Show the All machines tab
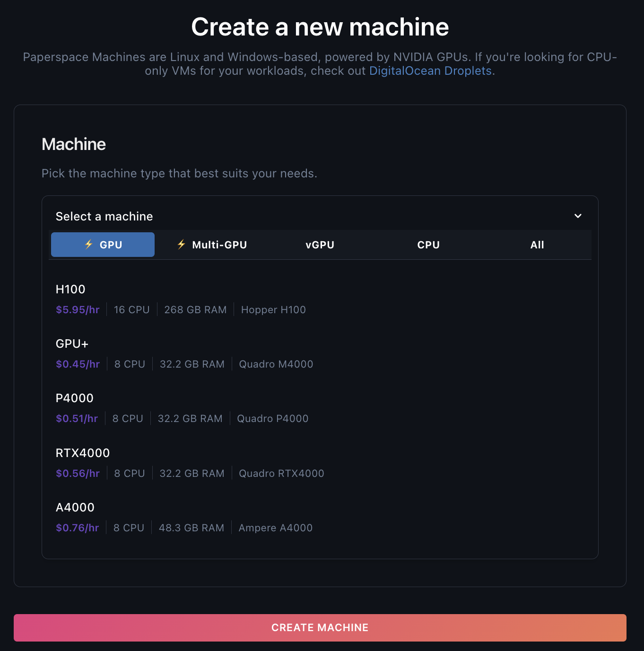Screen dimensions: 644x651 tap(537, 245)
